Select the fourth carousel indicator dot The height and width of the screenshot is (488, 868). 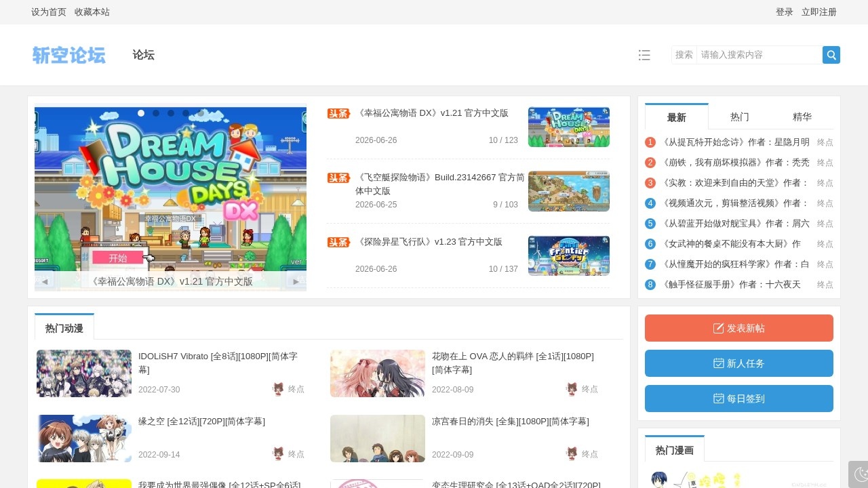point(186,113)
